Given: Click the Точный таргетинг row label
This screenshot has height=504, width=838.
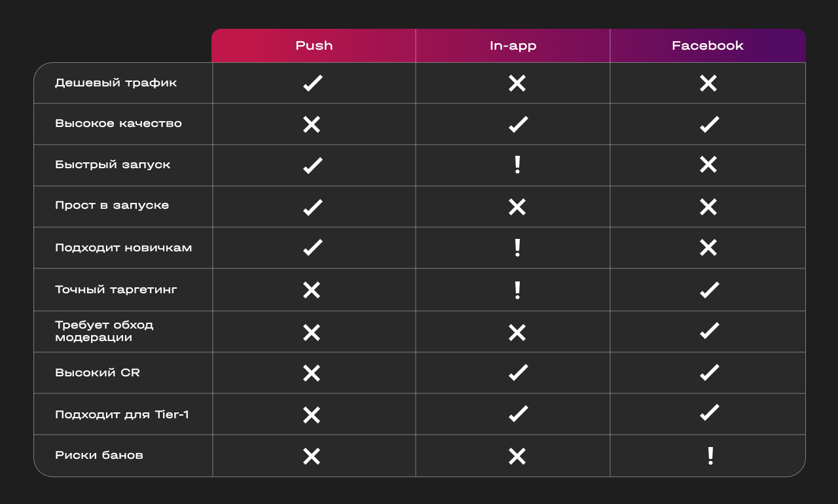Looking at the screenshot, I should (x=116, y=289).
